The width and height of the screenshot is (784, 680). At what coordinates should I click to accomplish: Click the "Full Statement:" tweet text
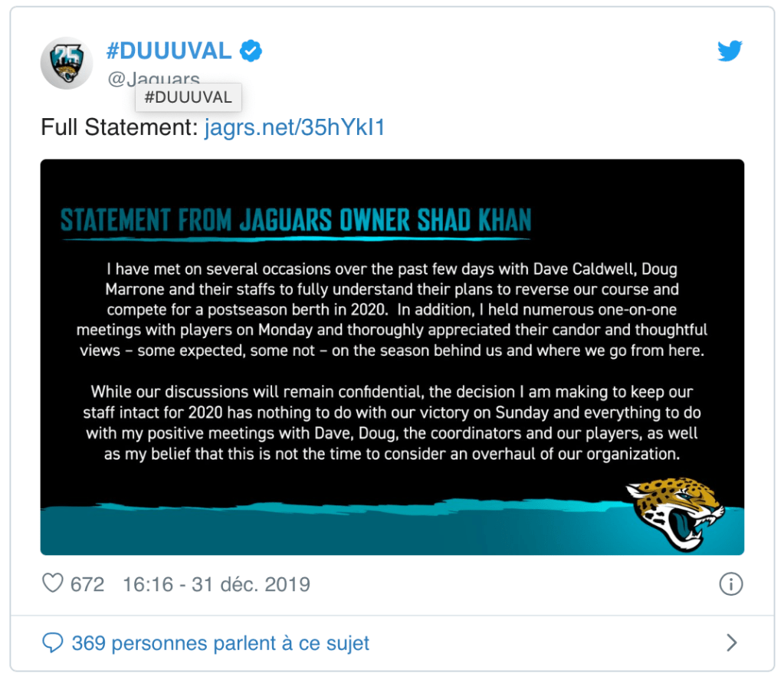click(119, 127)
